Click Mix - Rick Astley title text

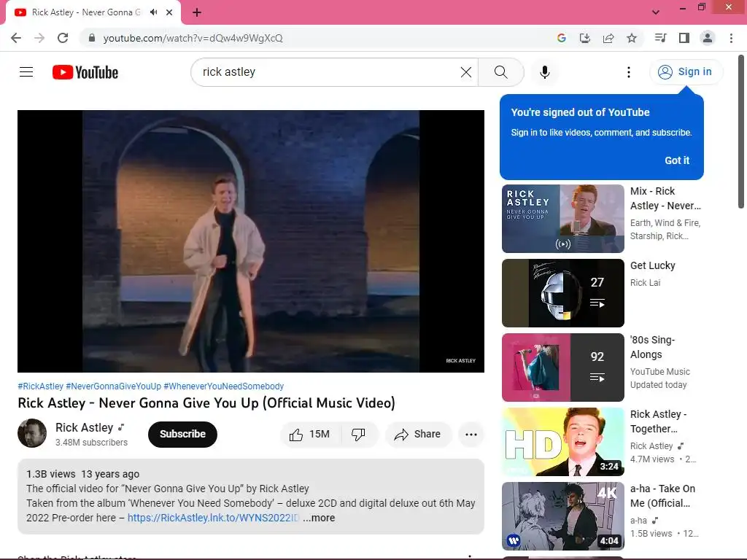665,198
